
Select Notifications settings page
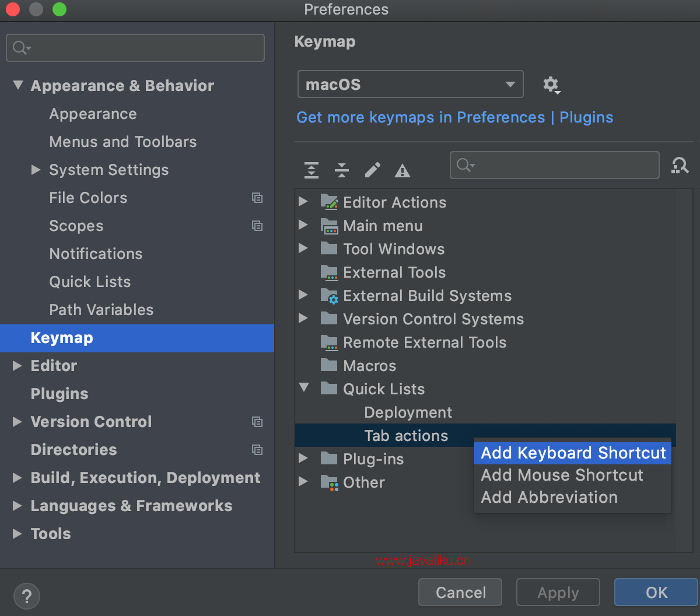[x=96, y=254]
